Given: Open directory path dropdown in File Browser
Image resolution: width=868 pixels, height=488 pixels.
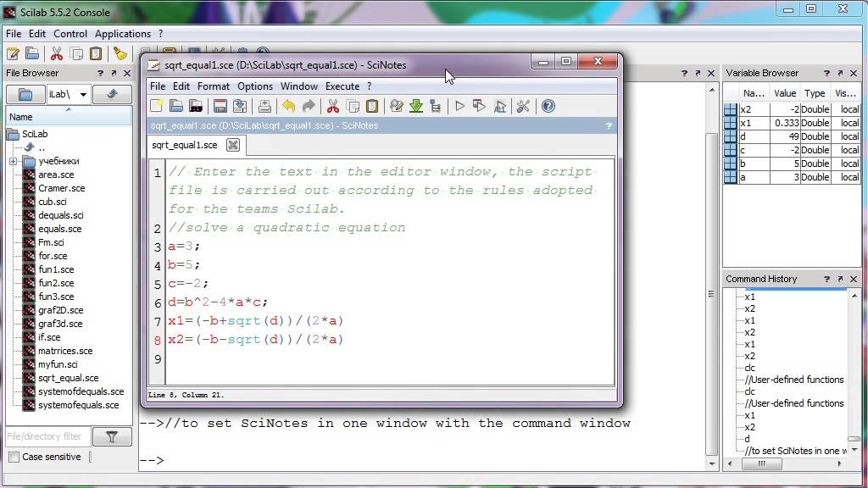Looking at the screenshot, I should 83,95.
